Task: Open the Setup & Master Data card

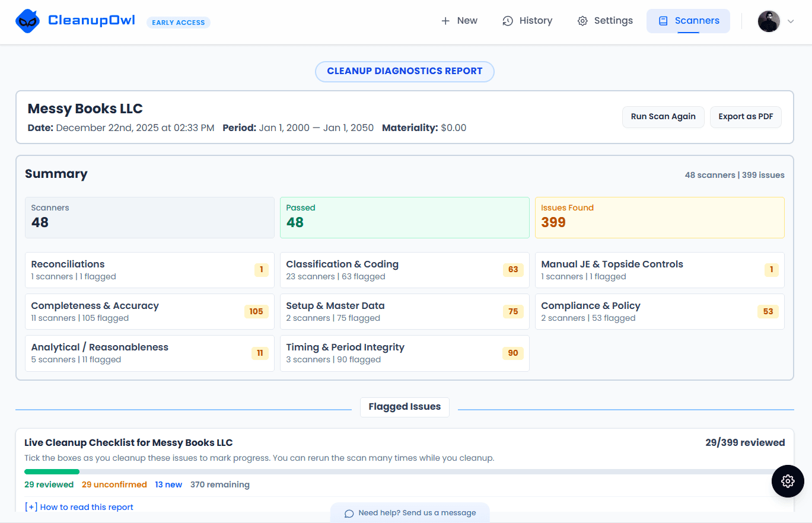Action: pyautogui.click(x=405, y=312)
